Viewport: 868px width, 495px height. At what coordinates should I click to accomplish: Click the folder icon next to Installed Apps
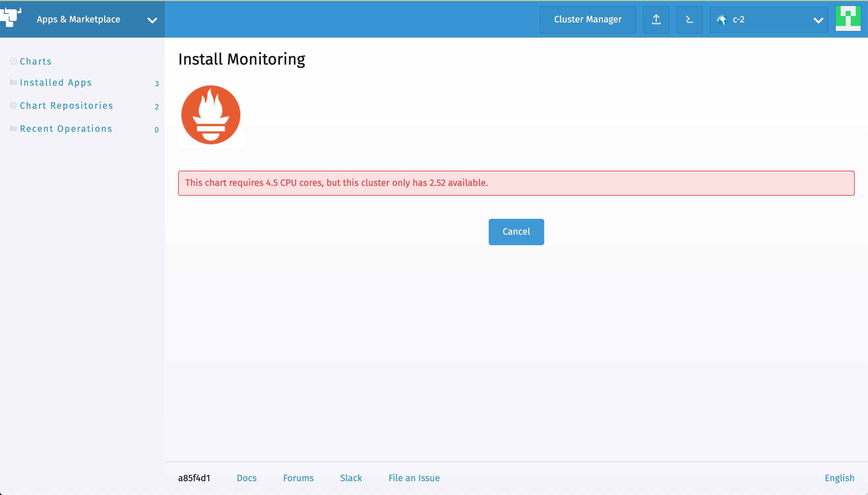point(13,82)
